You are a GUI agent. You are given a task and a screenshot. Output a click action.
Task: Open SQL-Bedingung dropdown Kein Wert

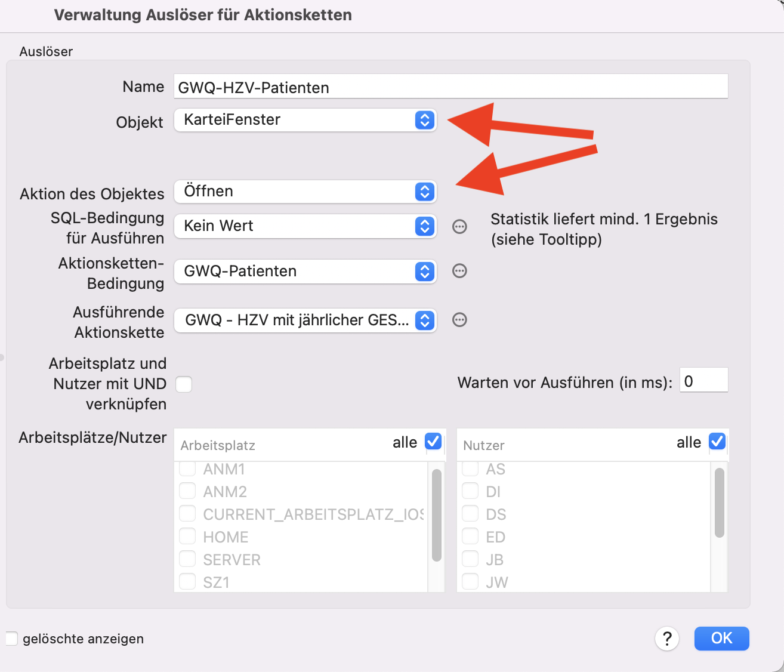point(305,226)
